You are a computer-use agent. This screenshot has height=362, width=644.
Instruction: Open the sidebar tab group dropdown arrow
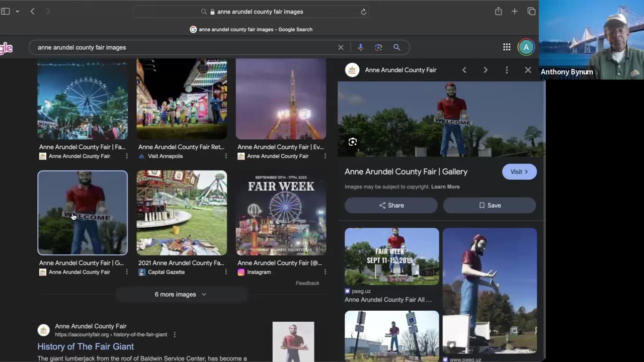tap(18, 11)
